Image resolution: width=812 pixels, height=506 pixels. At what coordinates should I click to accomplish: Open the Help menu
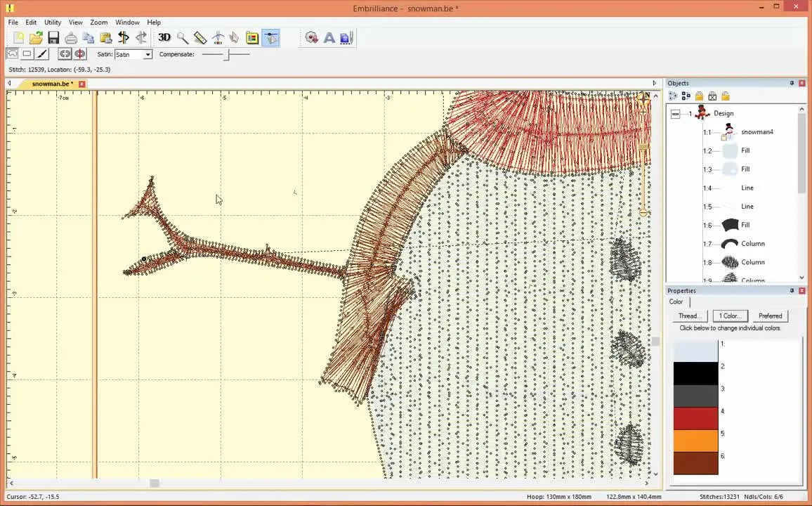click(154, 22)
